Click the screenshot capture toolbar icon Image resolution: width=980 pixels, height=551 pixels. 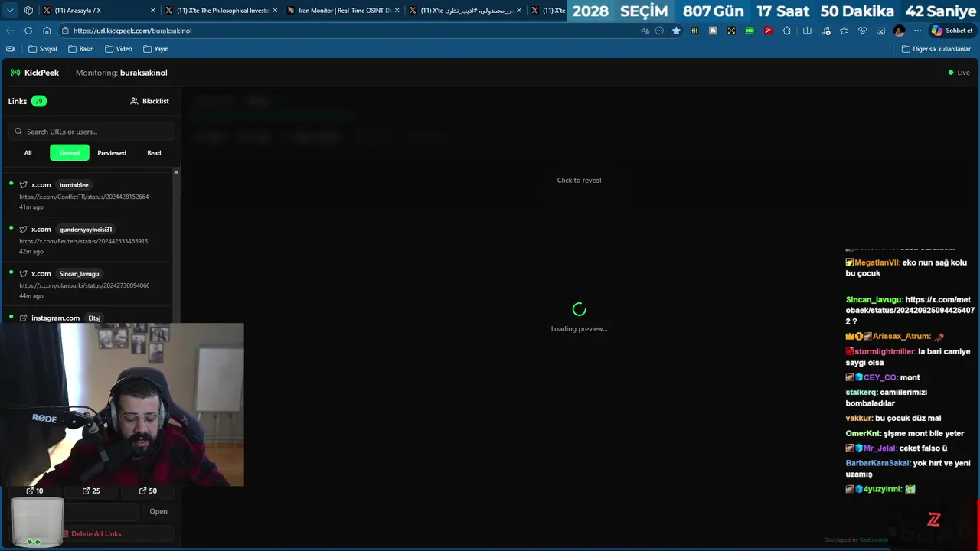coord(880,31)
